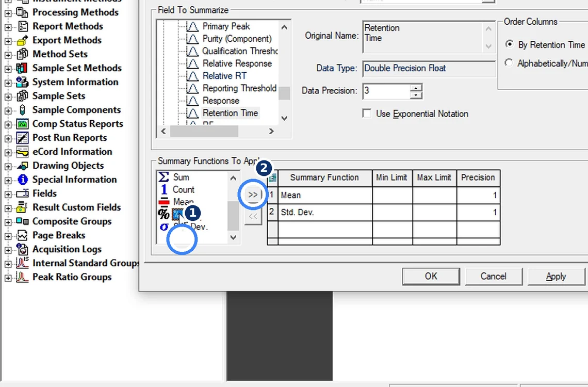This screenshot has height=387, width=588.
Task: Expand the Export Methods node
Action: pyautogui.click(x=8, y=41)
